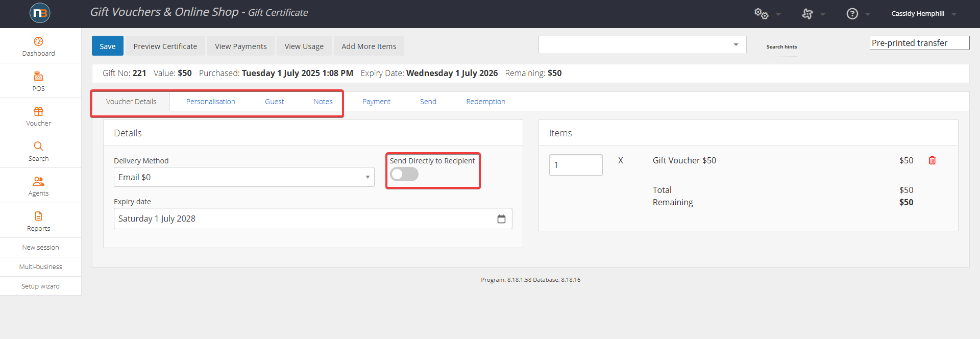This screenshot has height=339, width=980.
Task: Click Preview Certificate button
Action: (x=165, y=46)
